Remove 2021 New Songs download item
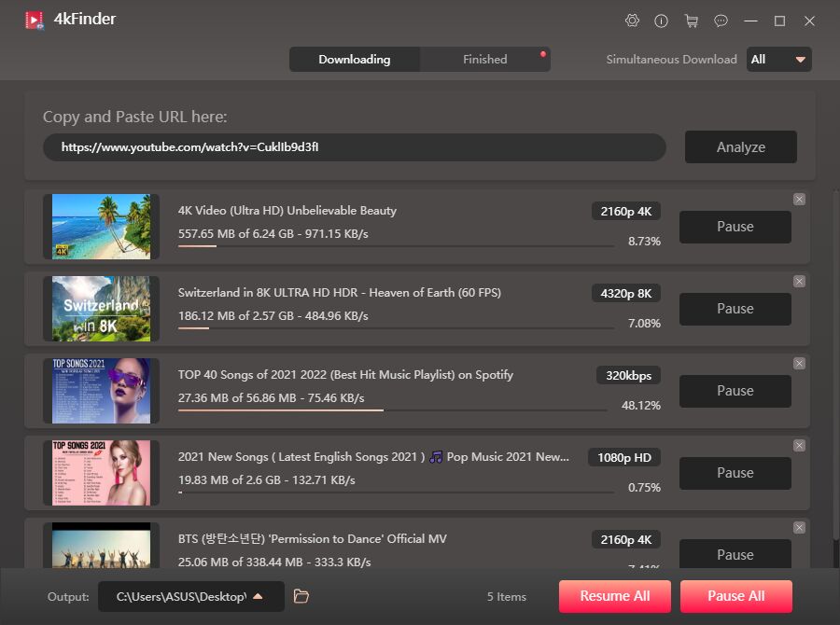The height and width of the screenshot is (625, 840). [x=799, y=446]
